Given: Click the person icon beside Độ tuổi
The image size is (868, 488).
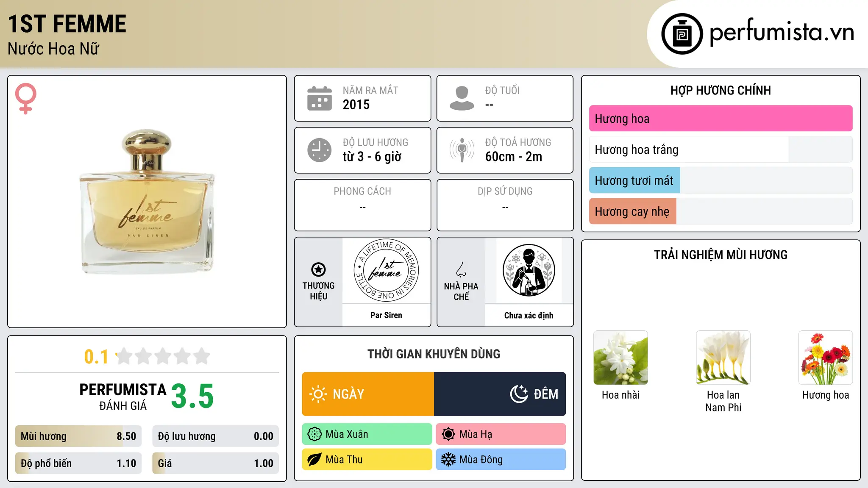Looking at the screenshot, I should click(462, 98).
